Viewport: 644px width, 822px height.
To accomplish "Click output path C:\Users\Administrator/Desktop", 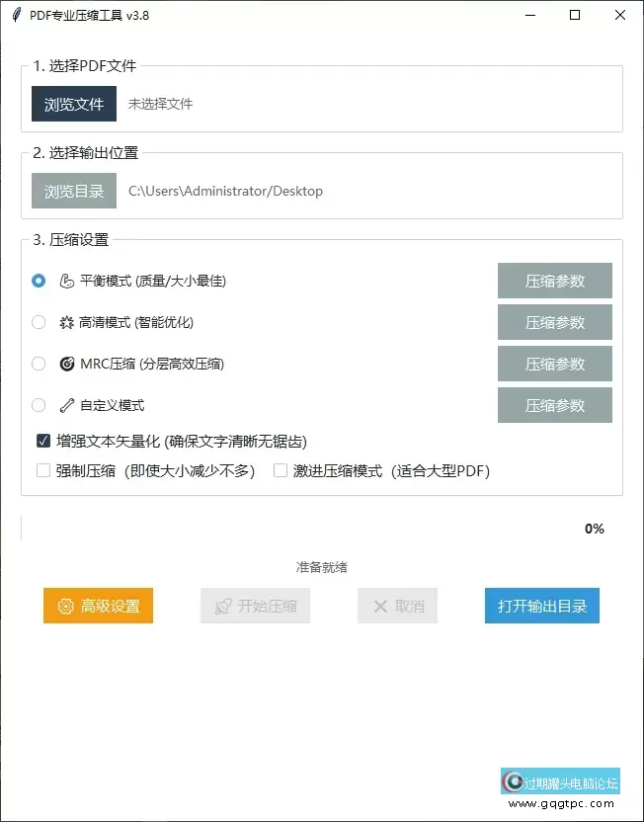I will tap(225, 191).
